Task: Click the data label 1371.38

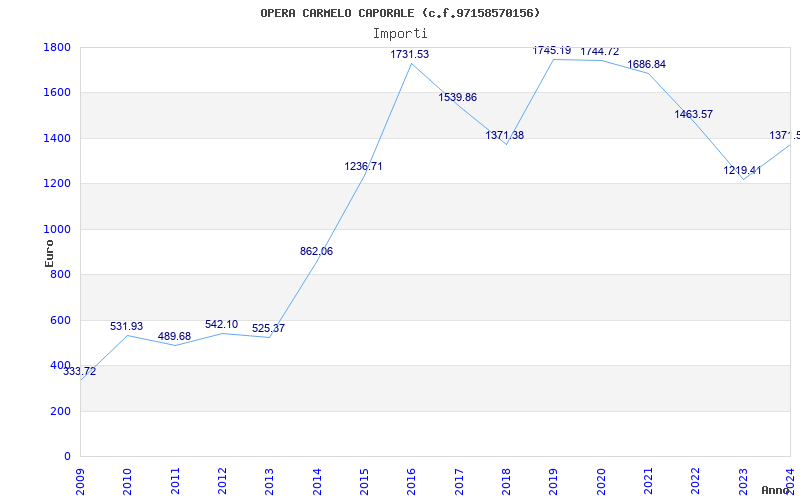Action: pyautogui.click(x=505, y=136)
